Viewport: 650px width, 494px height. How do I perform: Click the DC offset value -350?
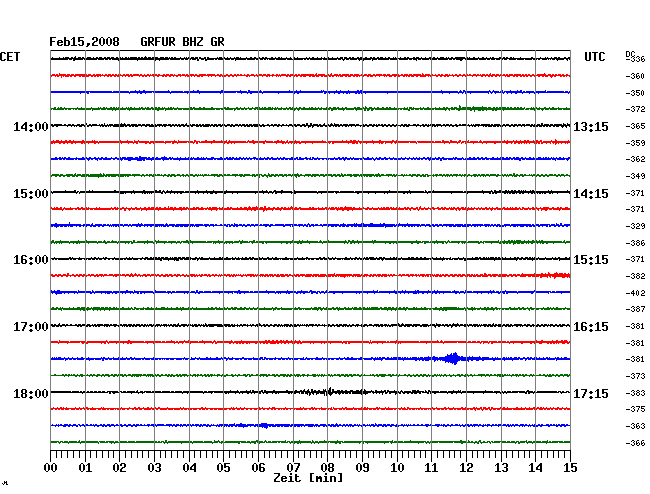click(635, 93)
